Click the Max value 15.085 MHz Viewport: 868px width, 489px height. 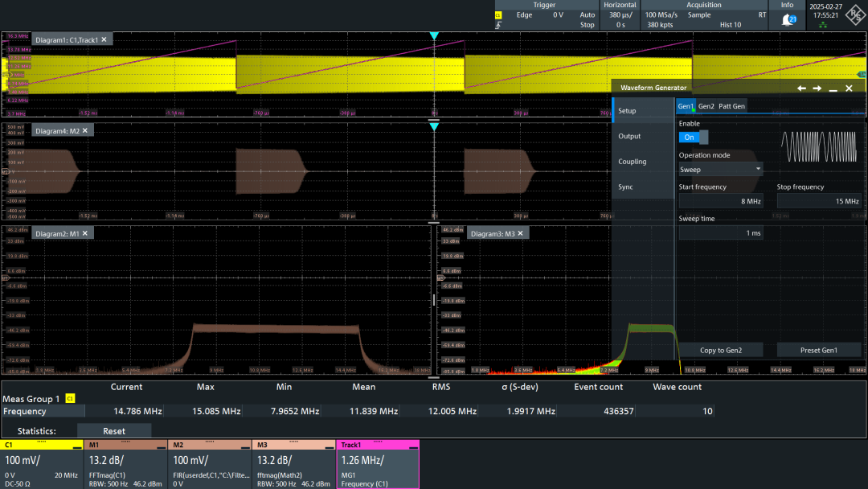tap(216, 412)
